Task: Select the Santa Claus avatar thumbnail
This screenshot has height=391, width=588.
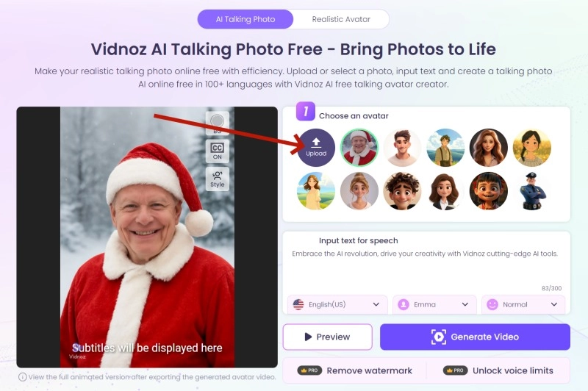Action: pyautogui.click(x=359, y=147)
